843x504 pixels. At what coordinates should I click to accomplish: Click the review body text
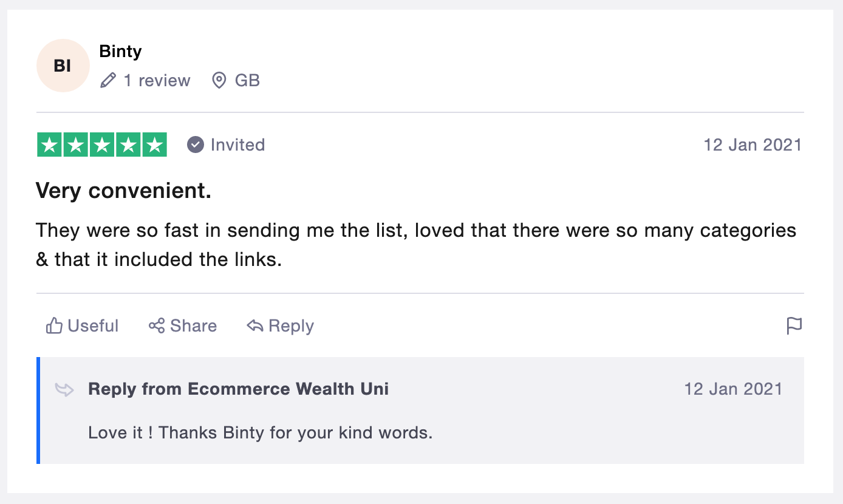click(x=415, y=245)
